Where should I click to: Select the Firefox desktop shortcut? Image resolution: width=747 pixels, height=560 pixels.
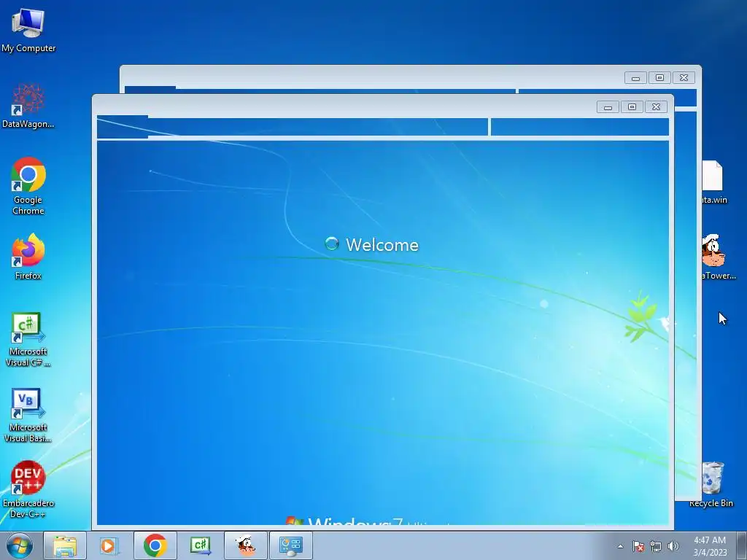28,256
